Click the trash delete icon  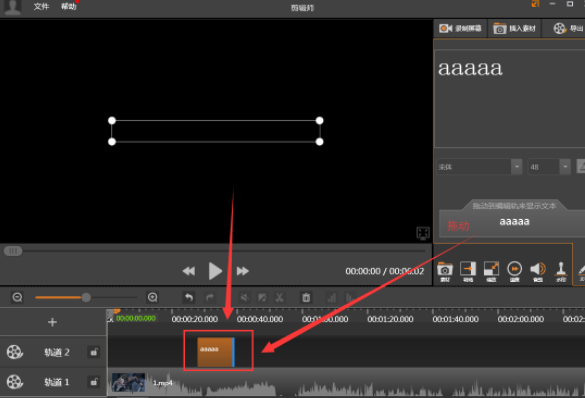(306, 297)
